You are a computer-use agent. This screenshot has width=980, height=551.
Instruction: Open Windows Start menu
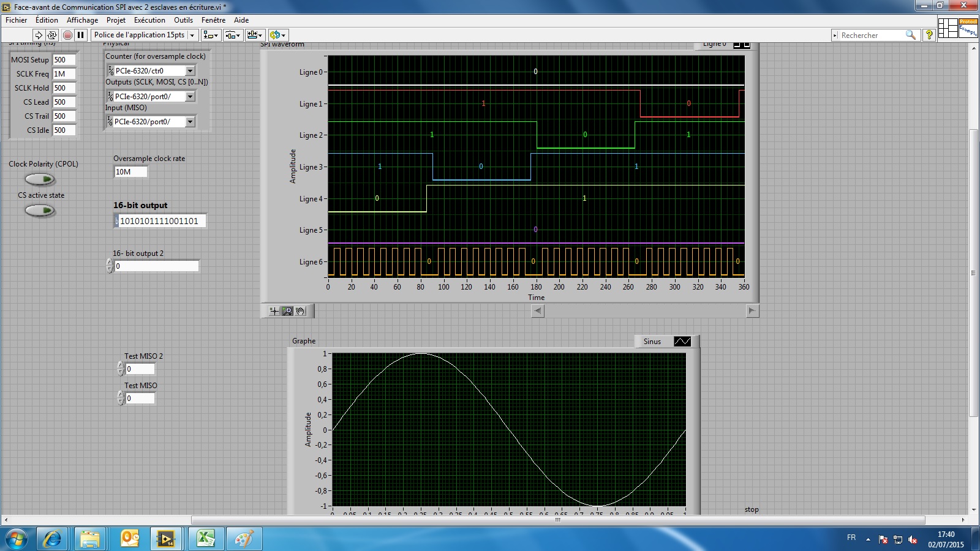pos(17,539)
